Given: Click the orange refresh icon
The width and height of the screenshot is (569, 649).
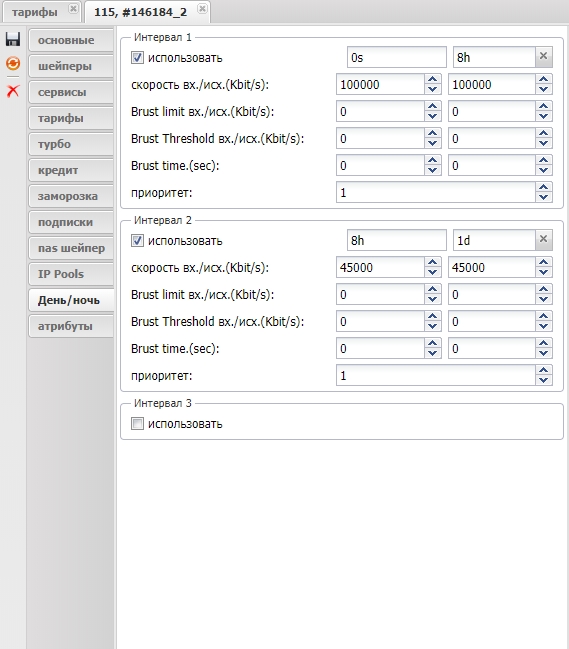Looking at the screenshot, I should click(x=13, y=63).
